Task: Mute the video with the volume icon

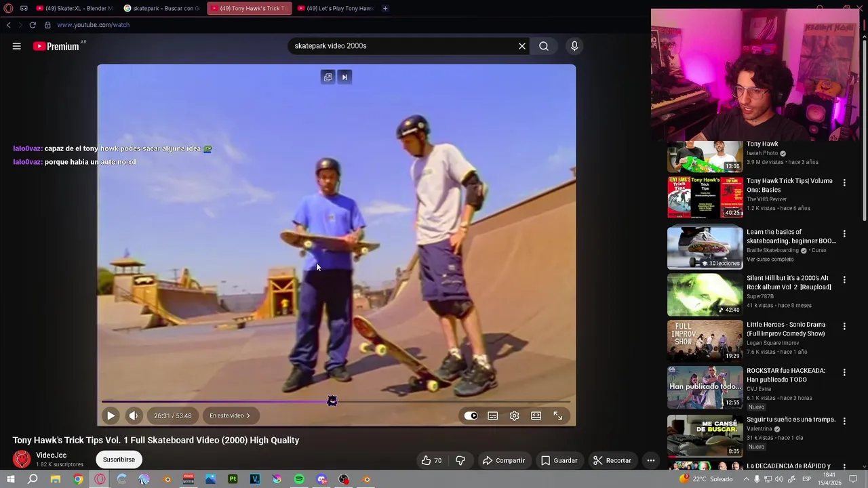Action: pyautogui.click(x=134, y=415)
